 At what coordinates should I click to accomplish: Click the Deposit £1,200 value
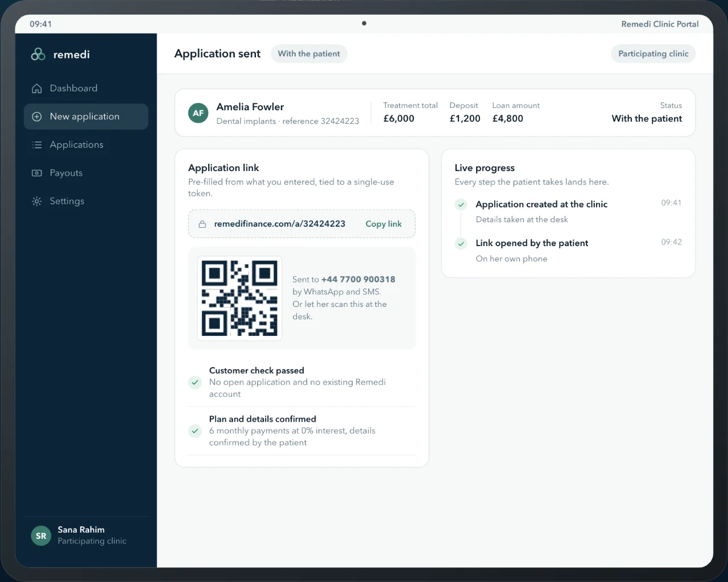tap(465, 118)
